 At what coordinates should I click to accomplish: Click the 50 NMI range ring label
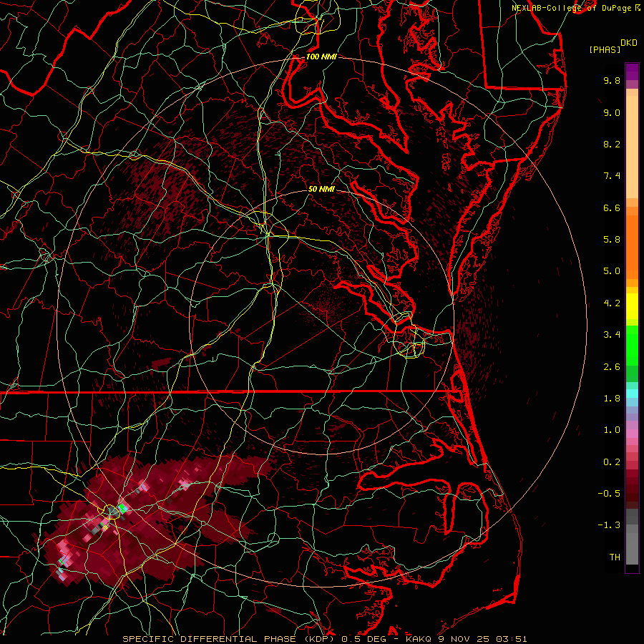321,189
